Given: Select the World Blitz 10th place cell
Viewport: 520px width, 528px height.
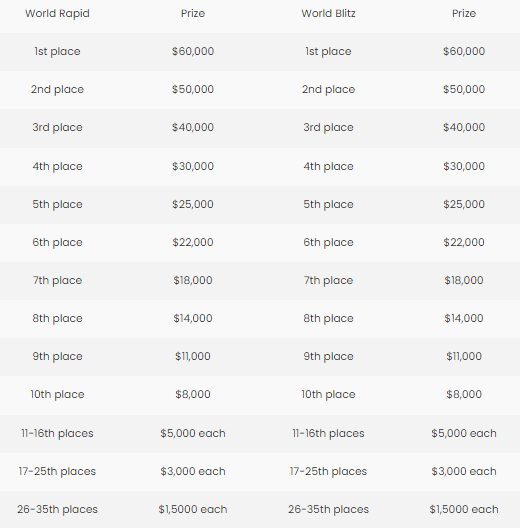Looking at the screenshot, I should pos(328,395).
